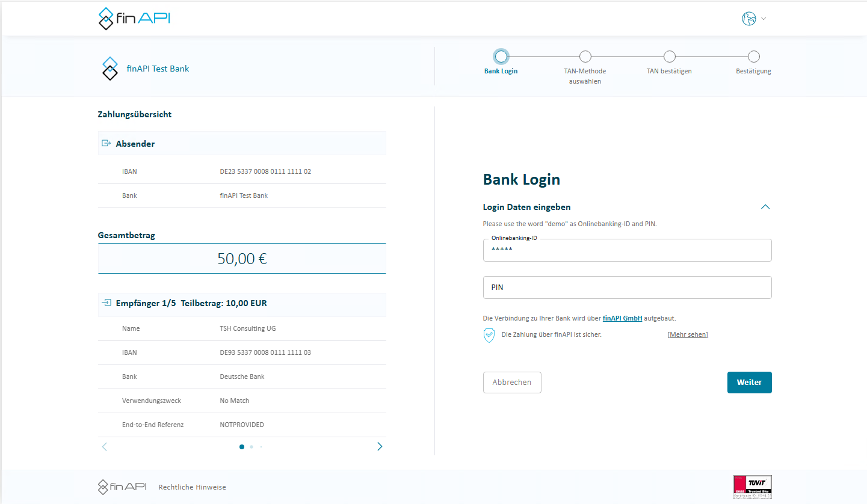Click the Deutsche Bank value
867x504 pixels.
tap(242, 376)
